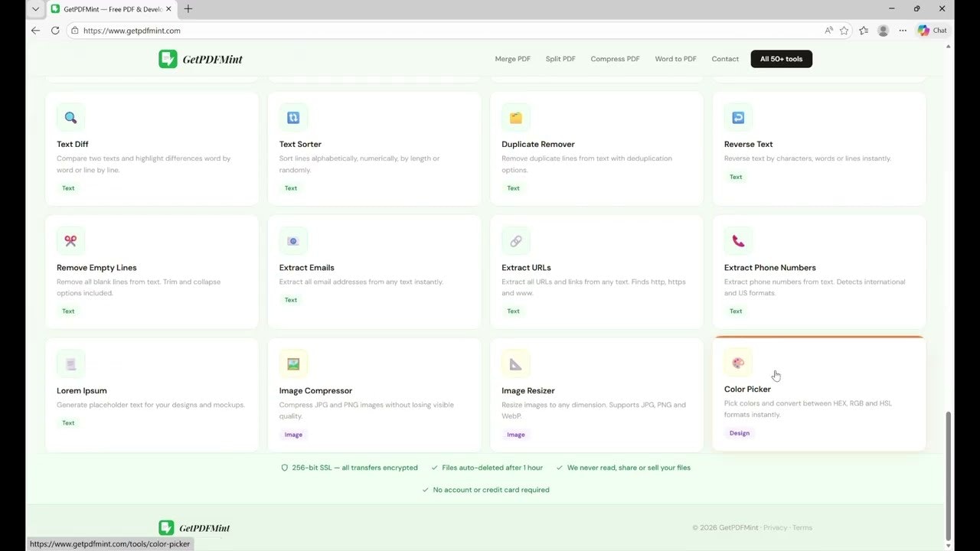Reload the page with refresh icon

tap(55, 31)
